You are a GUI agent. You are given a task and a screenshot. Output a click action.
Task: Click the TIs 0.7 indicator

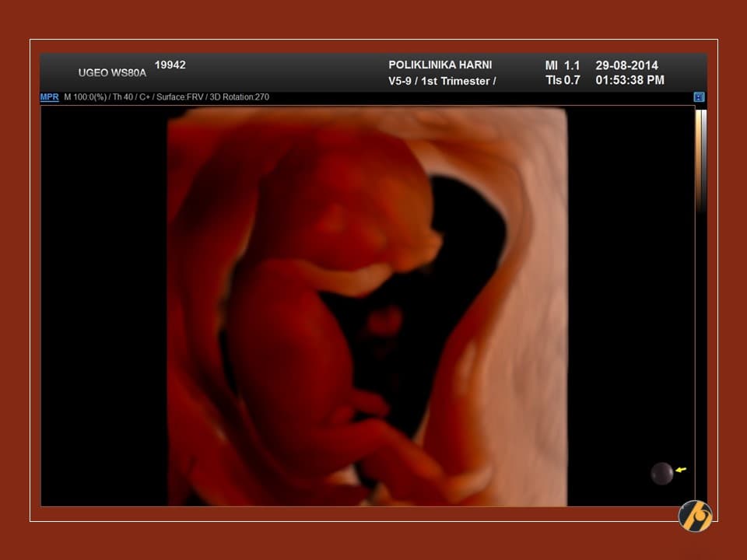click(562, 80)
